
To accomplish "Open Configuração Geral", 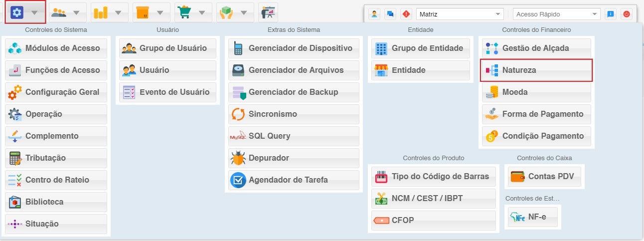I will [56, 92].
